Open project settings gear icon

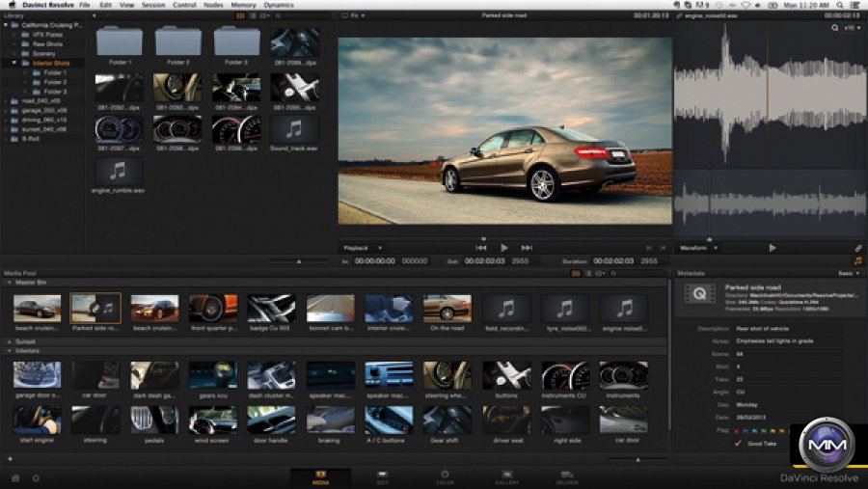click(36, 477)
